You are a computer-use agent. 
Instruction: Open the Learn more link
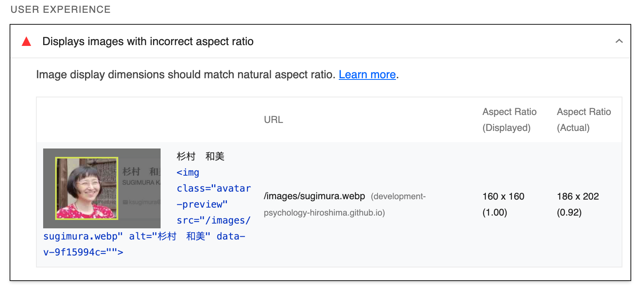click(x=367, y=75)
